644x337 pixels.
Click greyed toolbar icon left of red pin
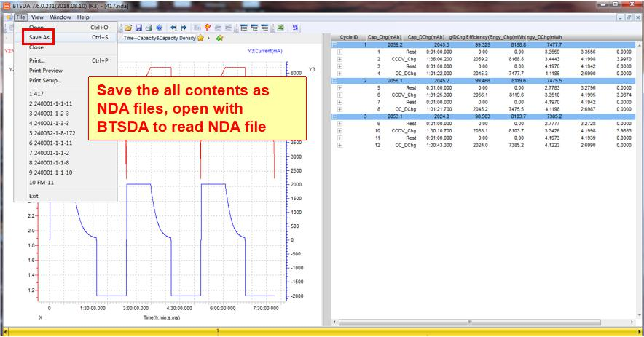pyautogui.click(x=197, y=28)
